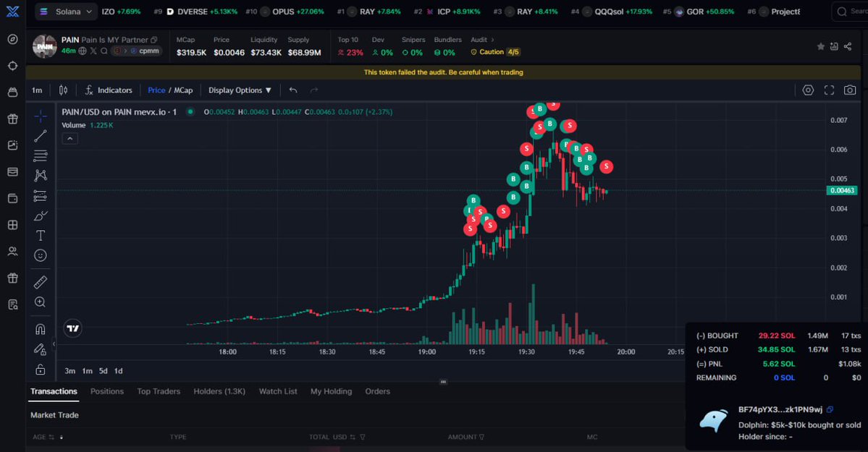Open the TOTAL USD filter funnel
Viewport: 868px width, 452px height.
click(x=363, y=437)
